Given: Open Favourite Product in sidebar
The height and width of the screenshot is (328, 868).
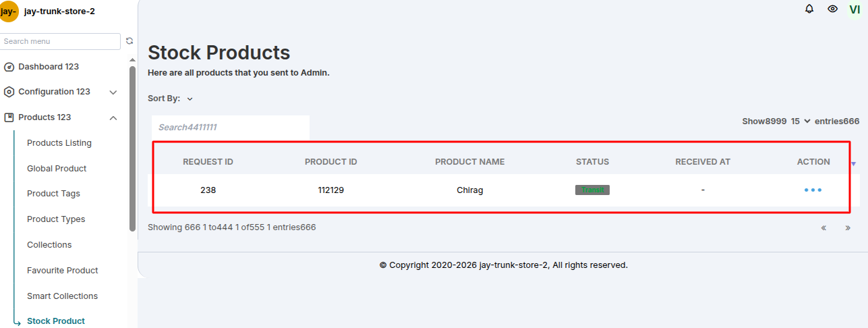Looking at the screenshot, I should pyautogui.click(x=63, y=271).
